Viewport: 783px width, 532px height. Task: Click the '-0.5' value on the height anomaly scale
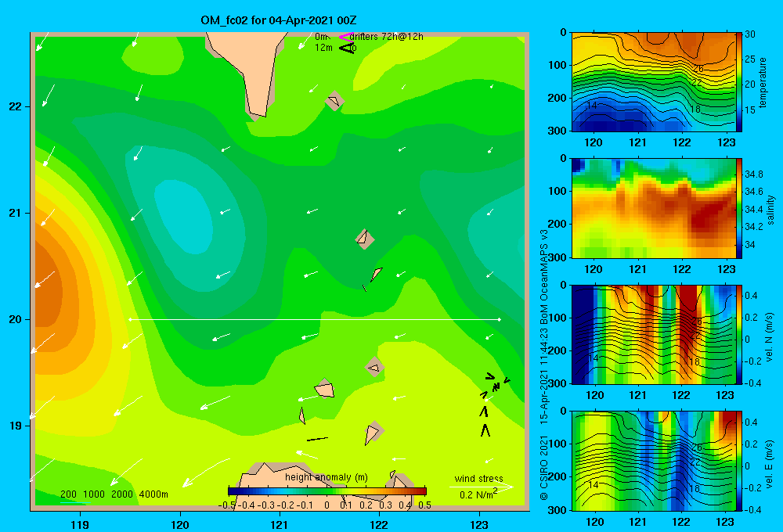click(227, 505)
